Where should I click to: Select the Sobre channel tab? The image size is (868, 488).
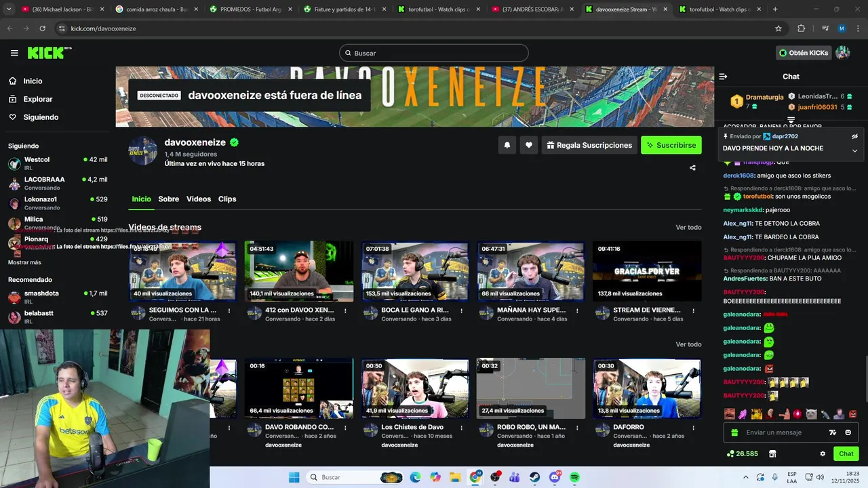(169, 199)
